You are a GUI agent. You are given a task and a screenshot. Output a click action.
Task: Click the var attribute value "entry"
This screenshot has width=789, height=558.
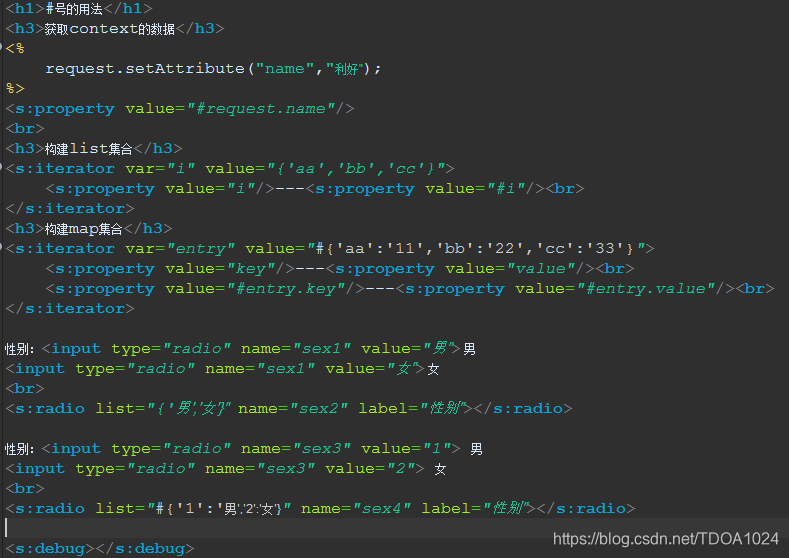pyautogui.click(x=201, y=249)
